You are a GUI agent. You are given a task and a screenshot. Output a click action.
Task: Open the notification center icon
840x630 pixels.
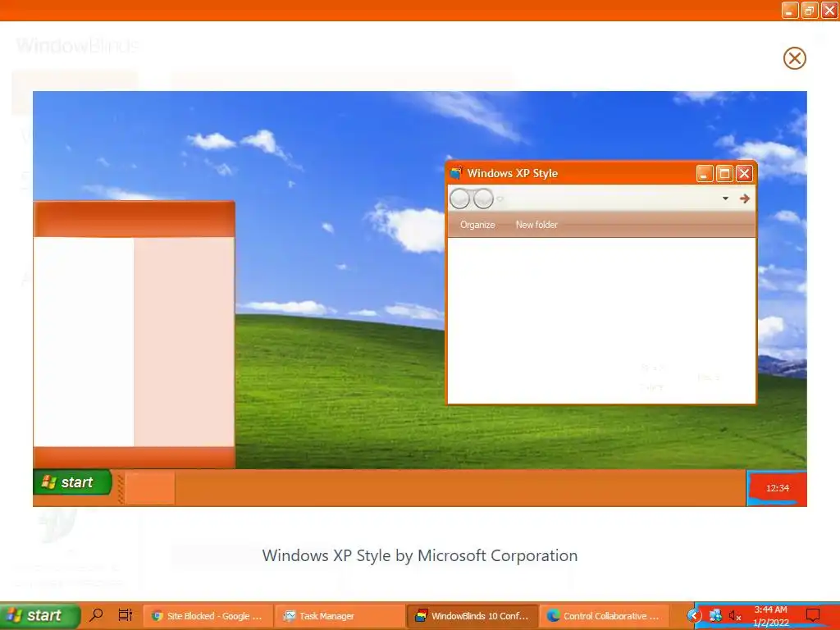tap(813, 615)
